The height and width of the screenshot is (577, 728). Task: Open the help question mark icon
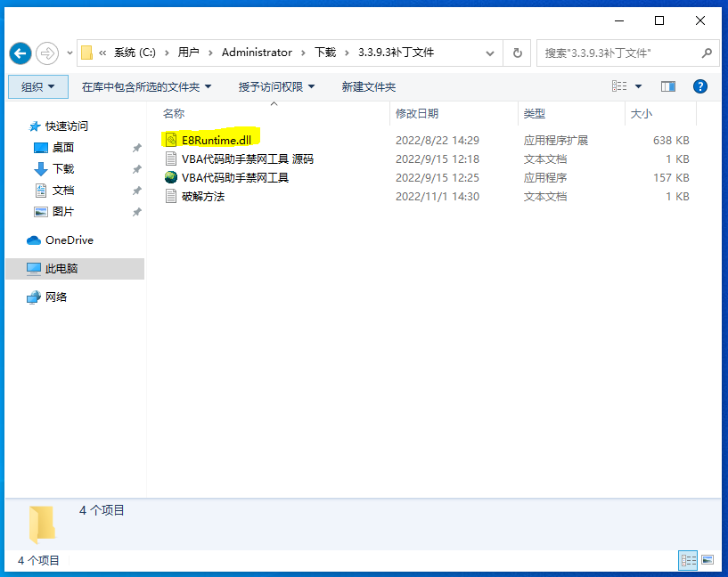[x=700, y=86]
